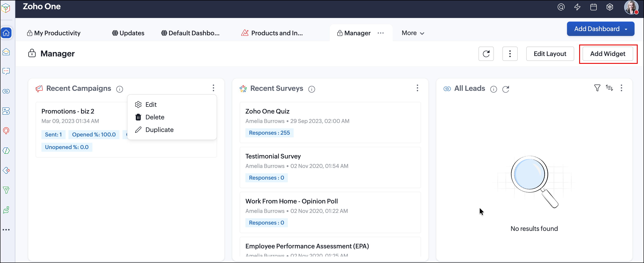Screen dimensions: 644x263
Task: Click the Recent Surveys colorful icon
Action: pyautogui.click(x=243, y=89)
